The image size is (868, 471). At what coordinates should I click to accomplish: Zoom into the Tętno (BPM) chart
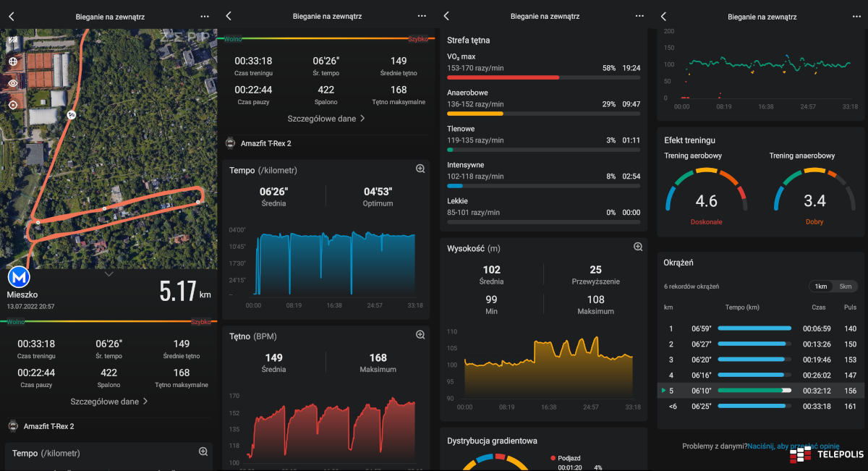(x=420, y=335)
